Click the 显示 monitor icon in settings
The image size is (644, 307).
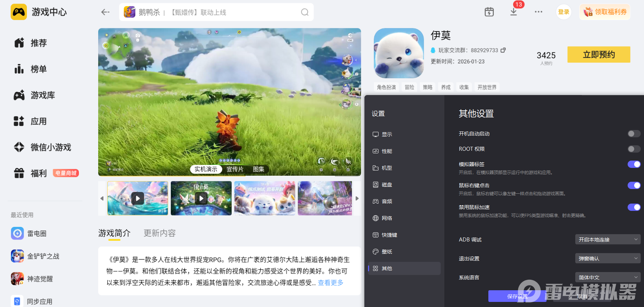coord(376,134)
